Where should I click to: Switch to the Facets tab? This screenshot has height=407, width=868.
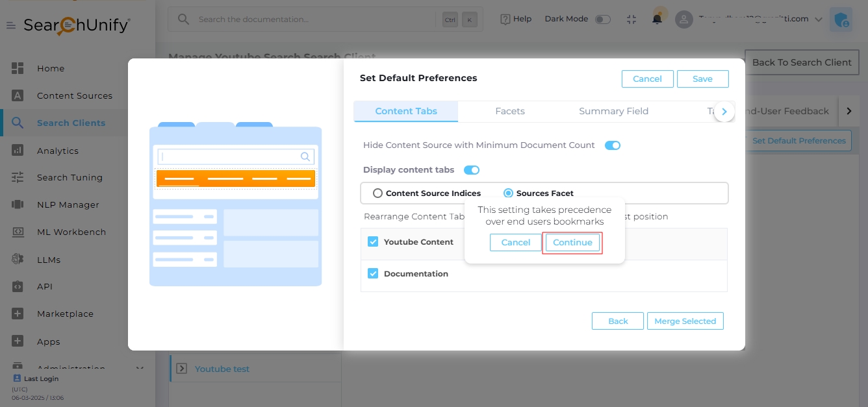coord(510,111)
